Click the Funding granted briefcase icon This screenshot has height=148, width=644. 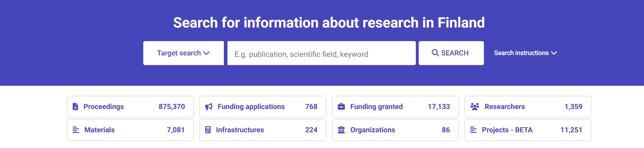341,107
